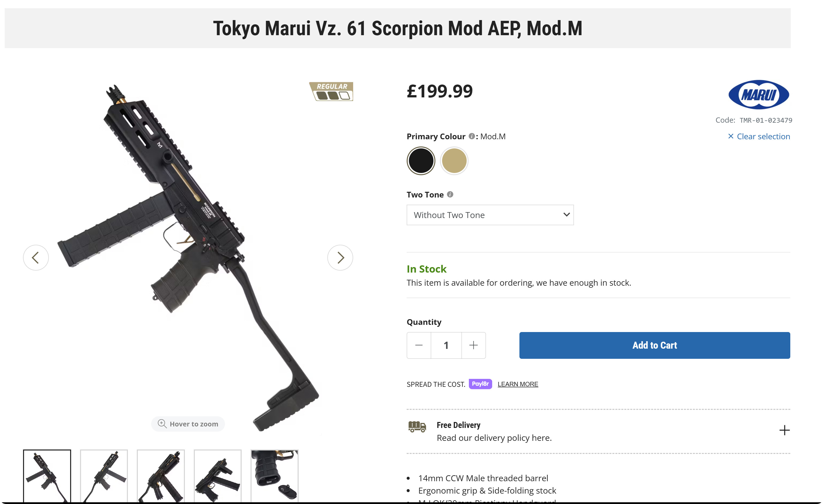
Task: Click the Primary Colour info icon
Action: coord(471,136)
